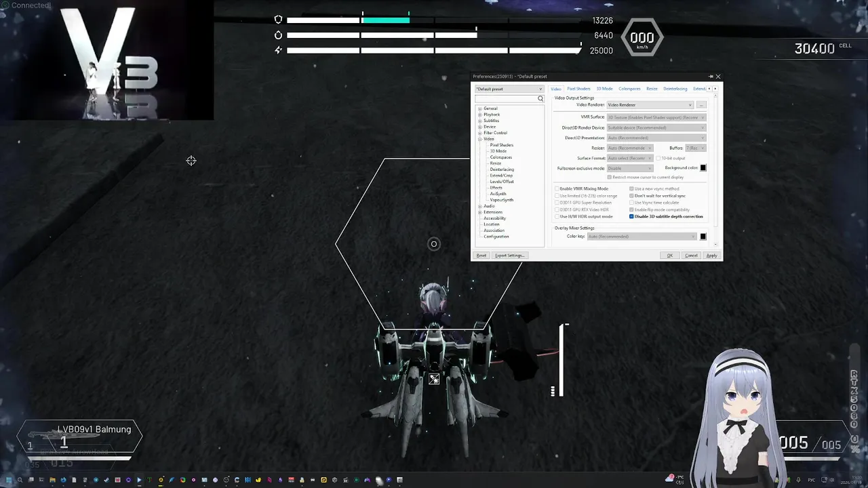Screen dimensions: 868x488
Task: Switch the input language indicator РУС
Action: coord(811,480)
